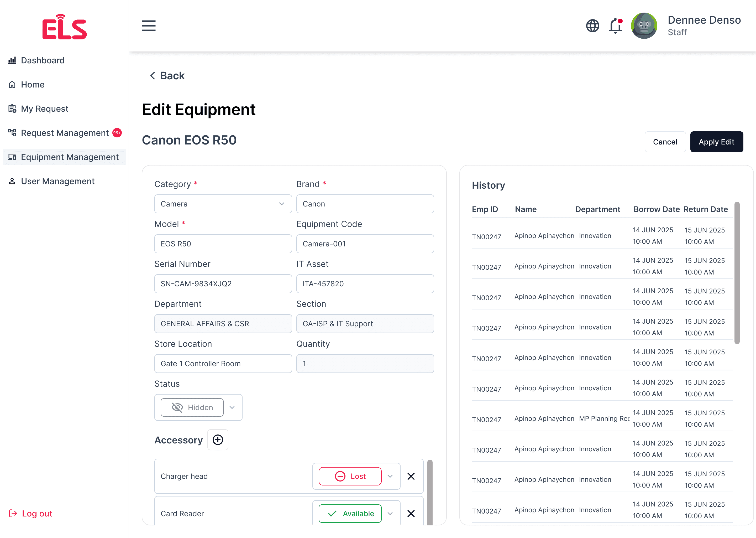Open the Category dropdown
The width and height of the screenshot is (756, 538).
[x=223, y=204]
